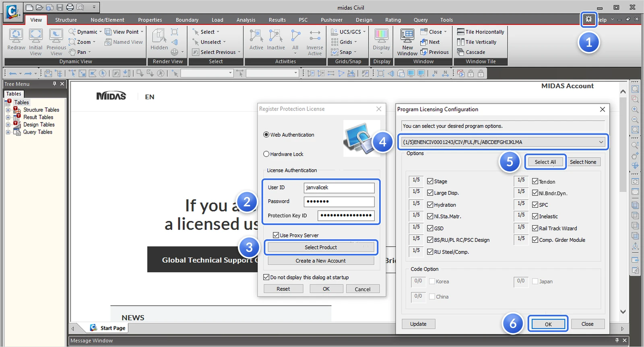Open the Node/Element ribbon tab
This screenshot has height=347, width=644.
tap(107, 20)
